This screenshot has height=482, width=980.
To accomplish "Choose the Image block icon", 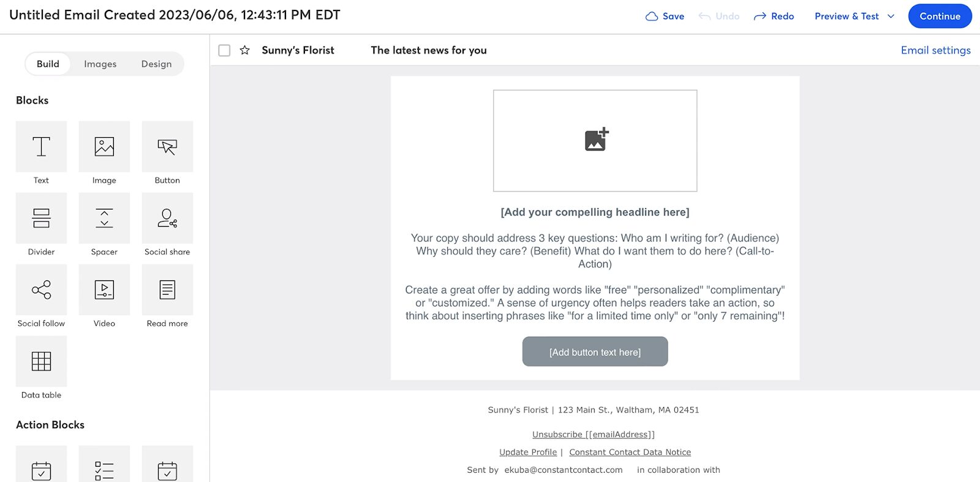I will pos(104,147).
